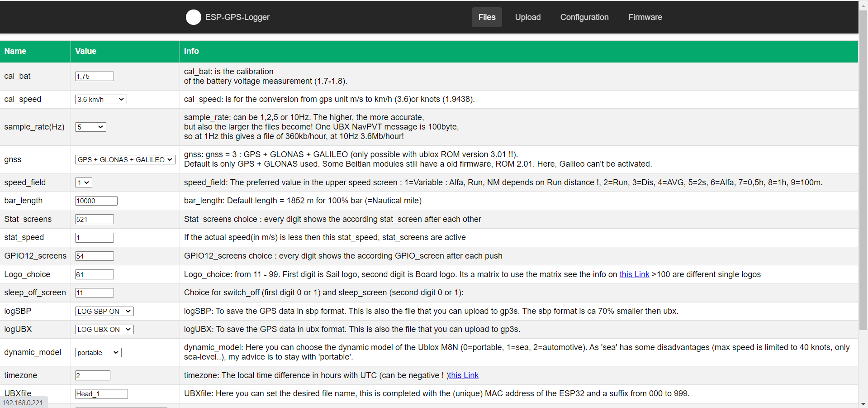Click the scrollbar down arrow
Viewport: 868px width, 408px height.
863,403
